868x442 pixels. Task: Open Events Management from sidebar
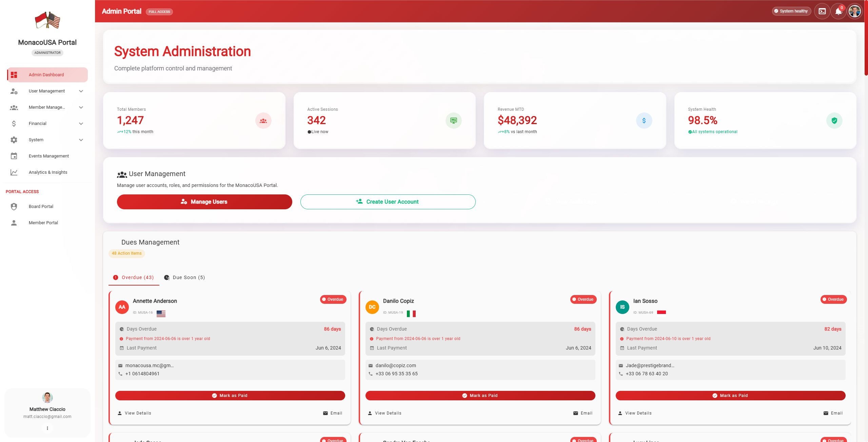tap(48, 156)
